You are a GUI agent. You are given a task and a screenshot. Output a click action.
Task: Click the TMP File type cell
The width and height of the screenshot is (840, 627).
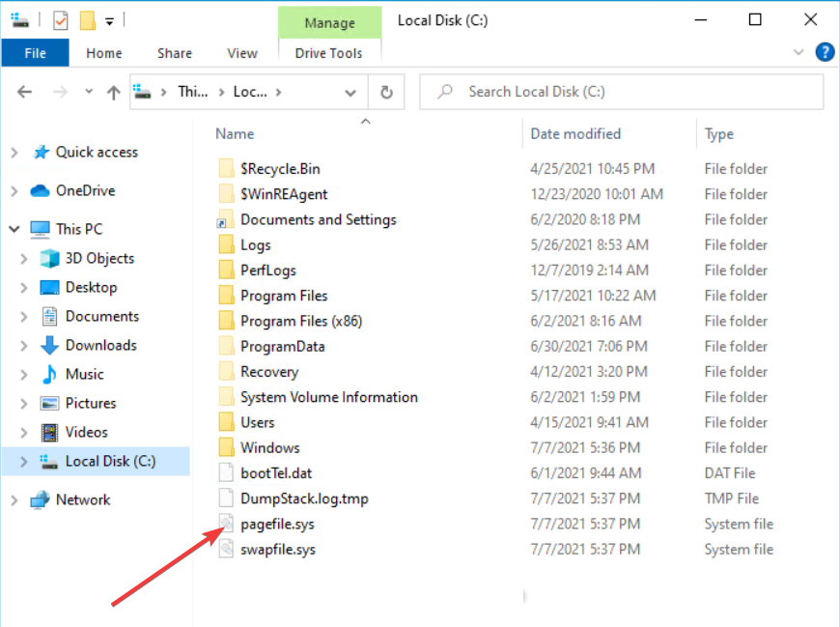[x=731, y=499]
